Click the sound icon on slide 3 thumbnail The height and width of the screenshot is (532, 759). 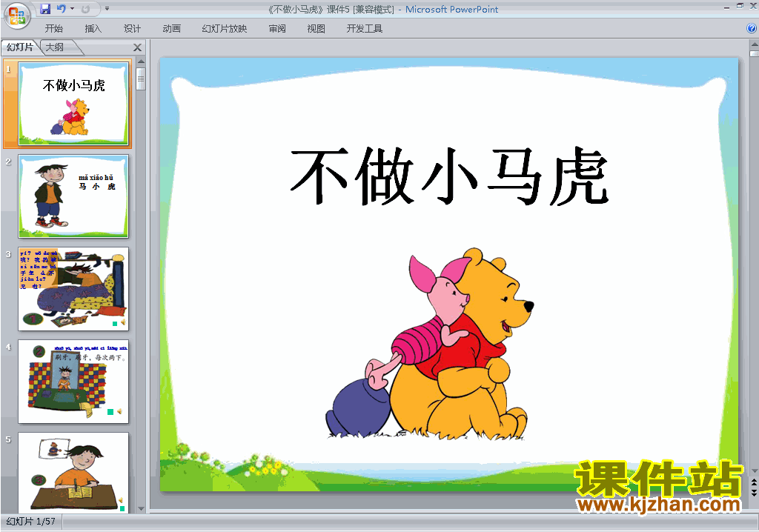[x=123, y=322]
